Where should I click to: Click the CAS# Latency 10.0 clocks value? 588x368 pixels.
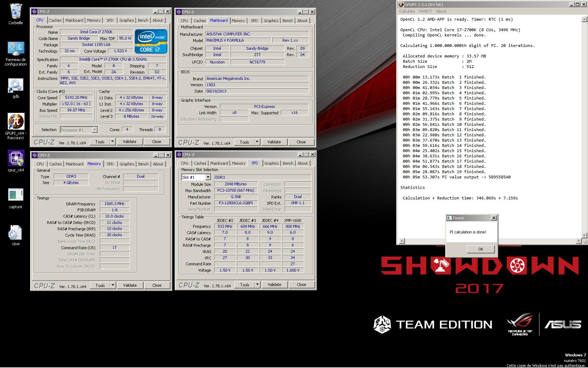coord(114,216)
